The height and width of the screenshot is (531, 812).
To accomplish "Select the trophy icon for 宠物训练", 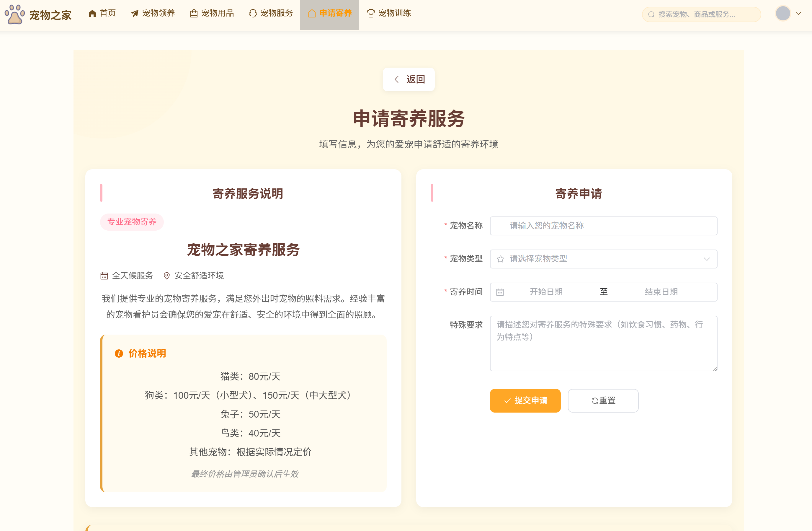I will (x=370, y=13).
